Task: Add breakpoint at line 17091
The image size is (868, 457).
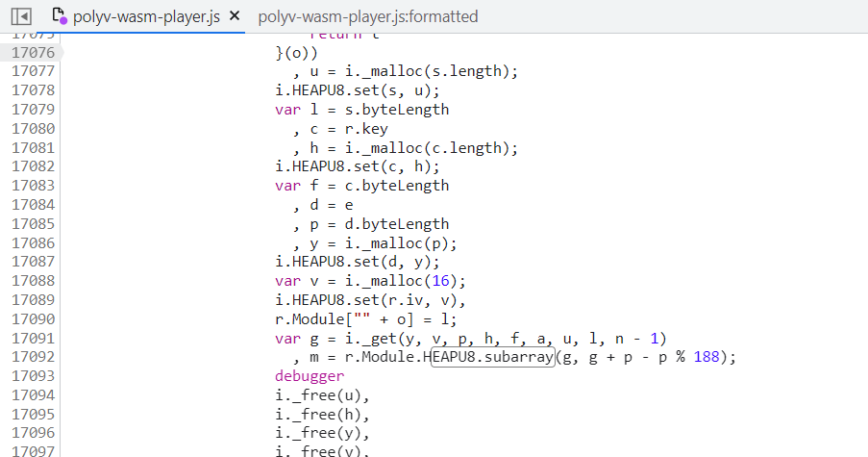Action: coord(34,339)
